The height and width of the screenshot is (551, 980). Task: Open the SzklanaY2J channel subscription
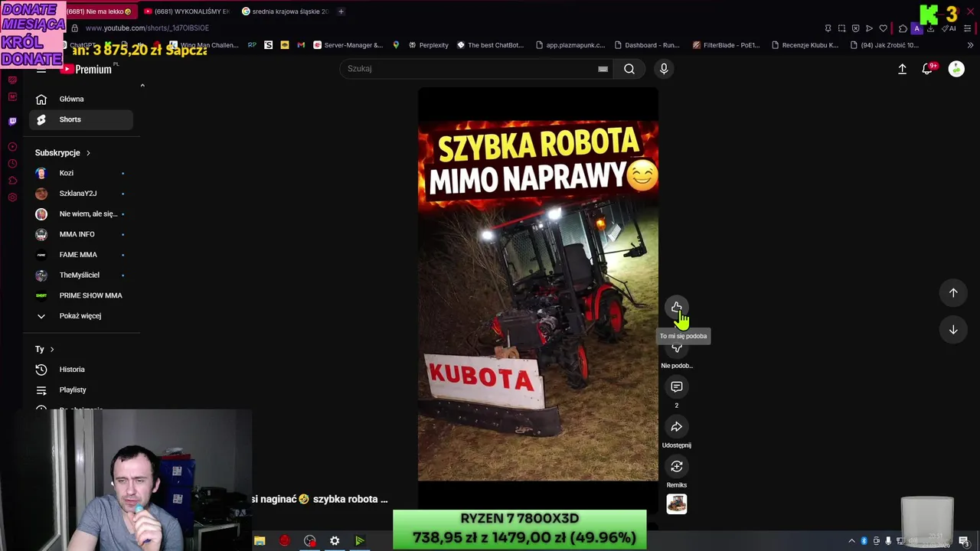pos(81,194)
